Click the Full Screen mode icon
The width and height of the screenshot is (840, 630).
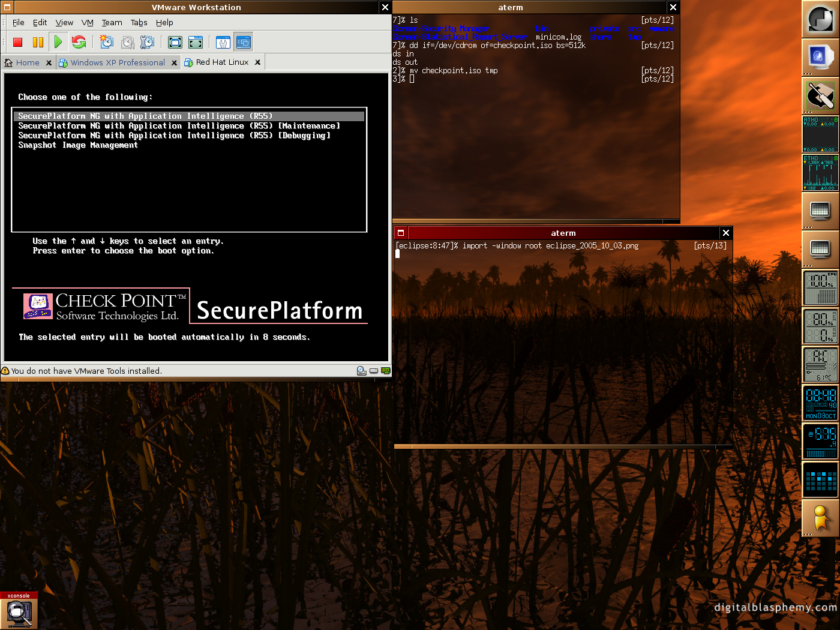click(x=175, y=42)
